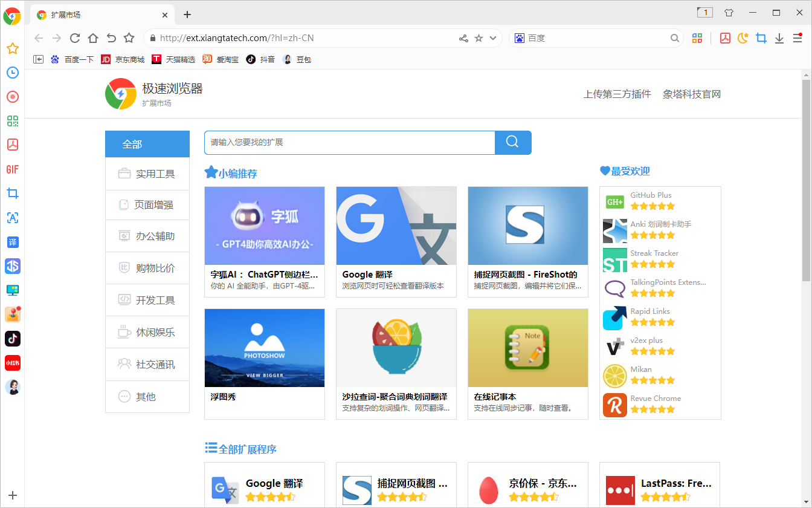Open the downloads arrow in the toolbar
812x508 pixels.
click(779, 38)
